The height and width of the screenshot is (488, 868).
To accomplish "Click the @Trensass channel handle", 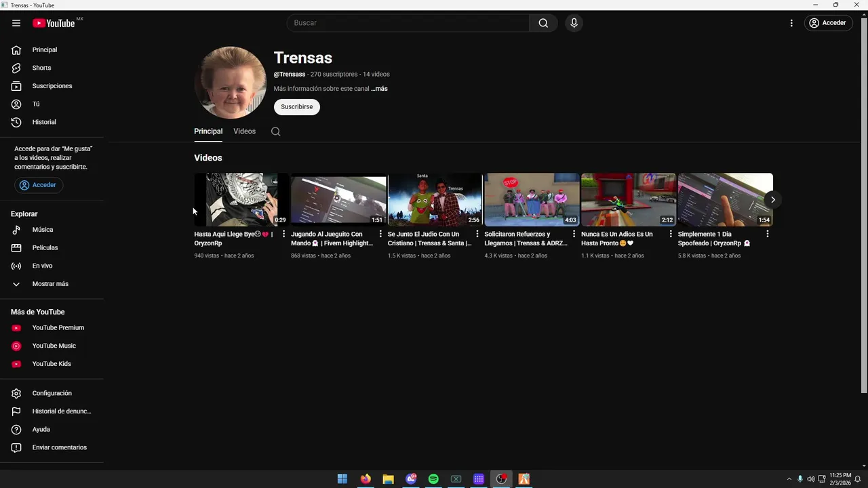I will (290, 75).
